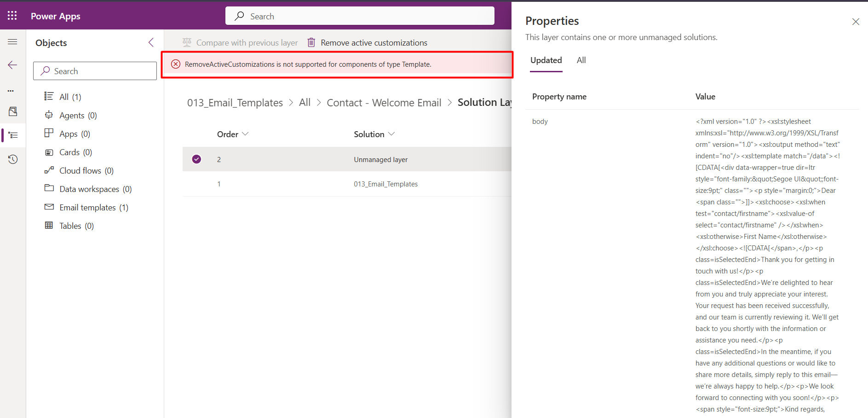The height and width of the screenshot is (418, 868).
Task: Click order number 2 cell
Action: tap(219, 159)
